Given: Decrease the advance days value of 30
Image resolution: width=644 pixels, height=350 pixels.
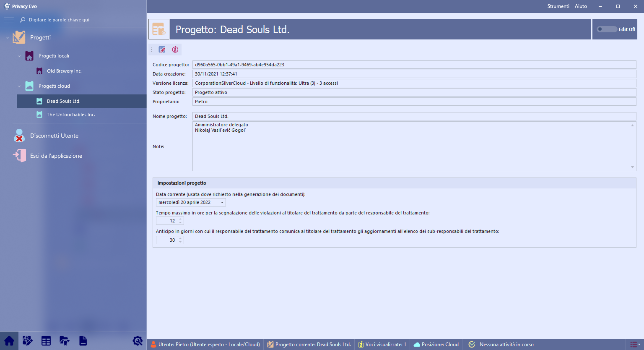Looking at the screenshot, I should (x=180, y=242).
